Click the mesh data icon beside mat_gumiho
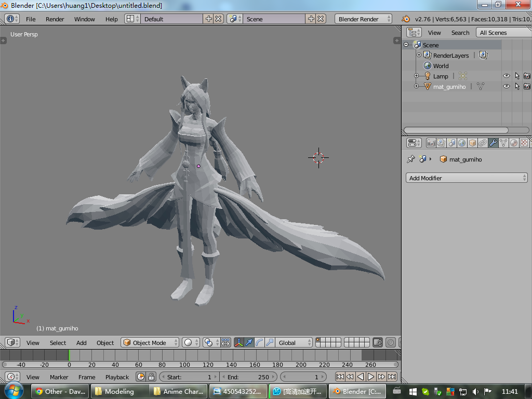Screen dimensions: 532x399 [x=481, y=87]
